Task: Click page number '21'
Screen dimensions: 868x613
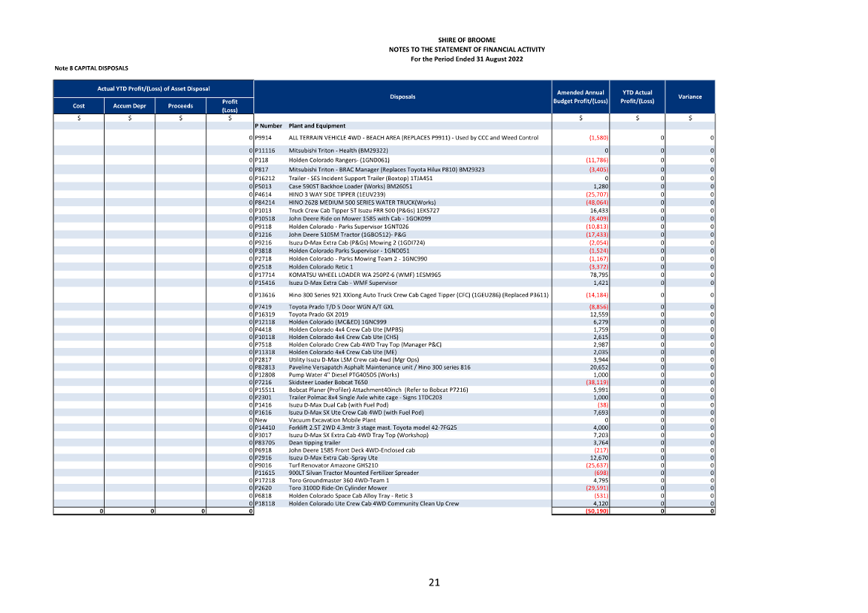Action: pos(434,582)
